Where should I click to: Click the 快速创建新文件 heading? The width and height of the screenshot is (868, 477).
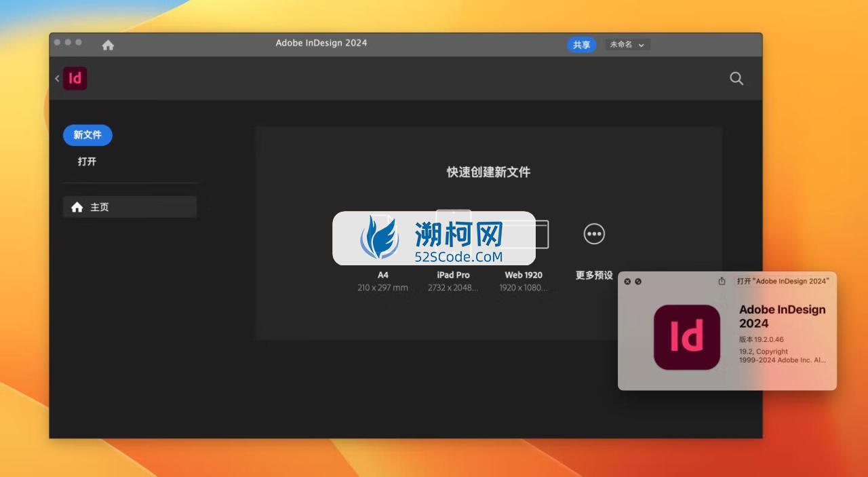click(x=488, y=172)
